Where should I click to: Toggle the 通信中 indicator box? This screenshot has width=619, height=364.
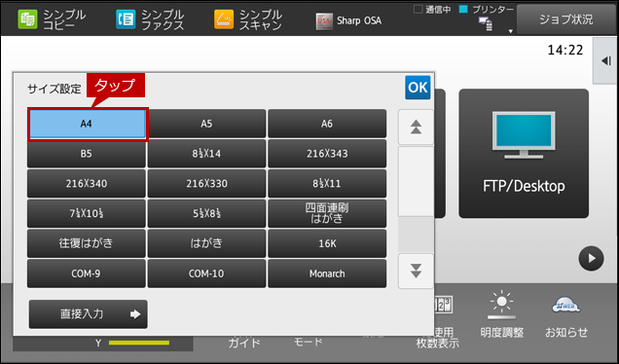click(418, 9)
